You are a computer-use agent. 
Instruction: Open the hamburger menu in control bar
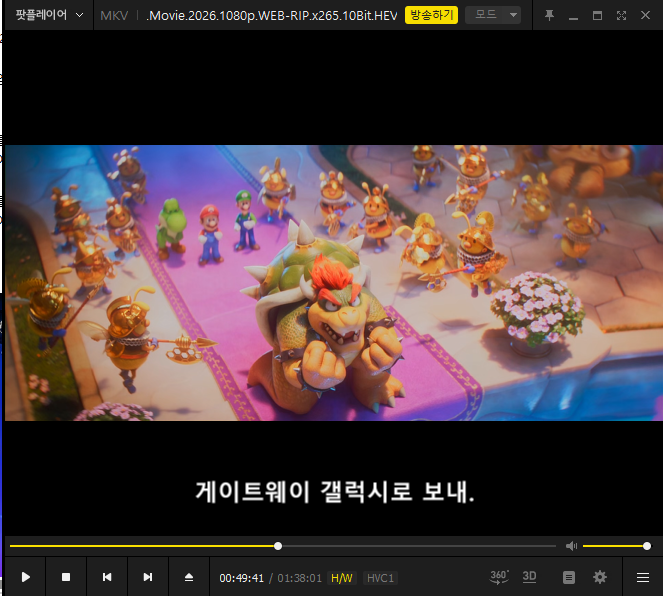pyautogui.click(x=643, y=577)
